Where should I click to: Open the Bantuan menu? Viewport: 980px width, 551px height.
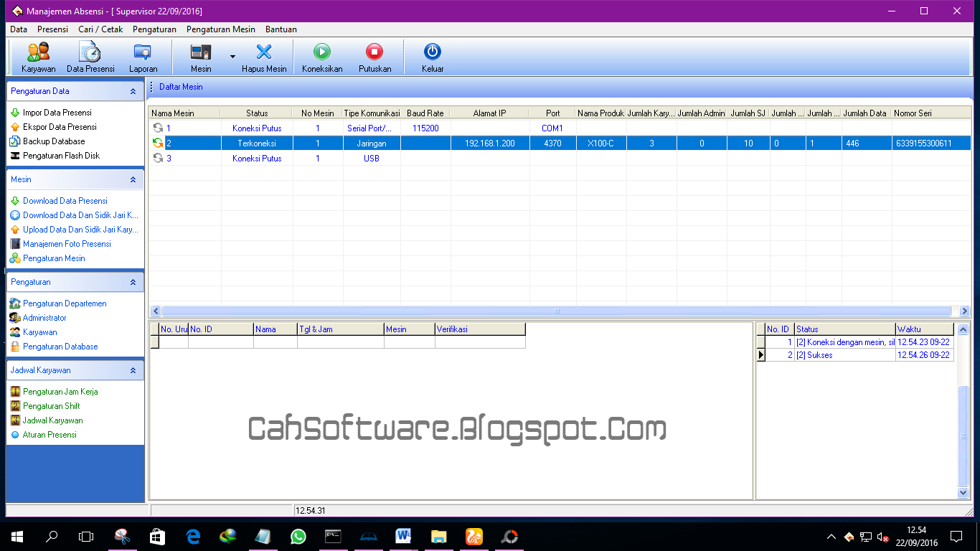[x=281, y=29]
